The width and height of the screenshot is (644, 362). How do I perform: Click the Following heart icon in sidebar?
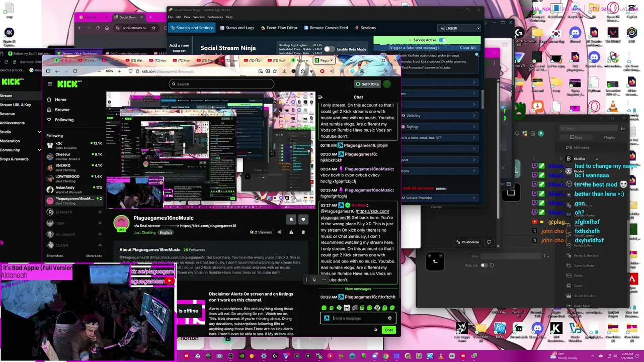pyautogui.click(x=49, y=120)
